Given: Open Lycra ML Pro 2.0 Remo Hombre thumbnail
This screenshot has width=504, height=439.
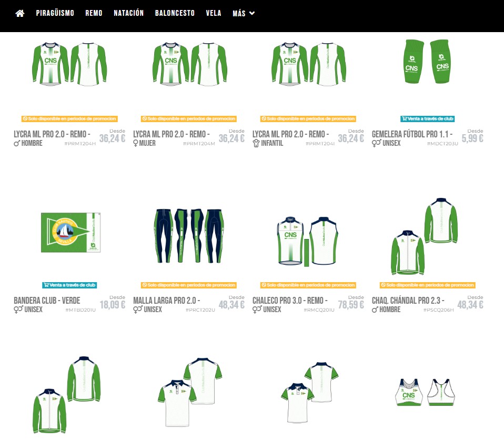Looking at the screenshot, I should 69,64.
